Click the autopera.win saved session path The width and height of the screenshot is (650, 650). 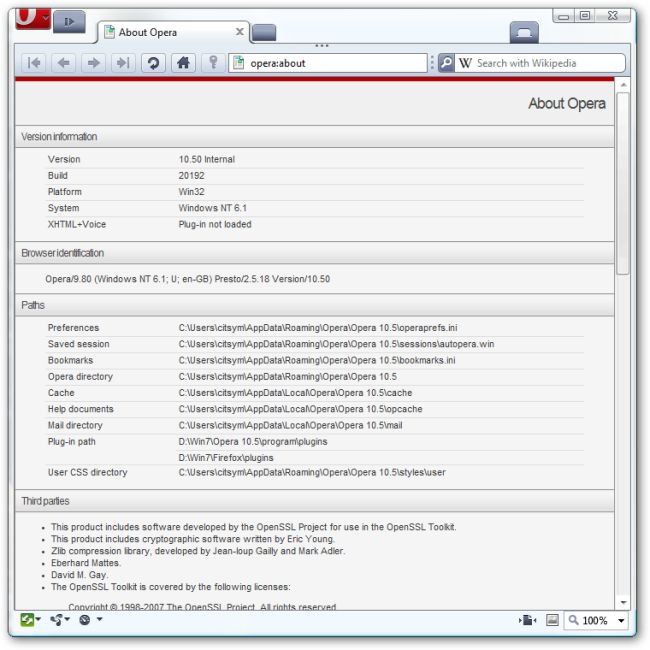pos(336,344)
